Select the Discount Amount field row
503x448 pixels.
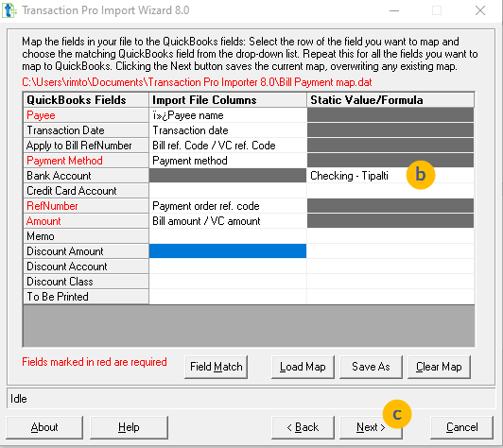click(86, 251)
